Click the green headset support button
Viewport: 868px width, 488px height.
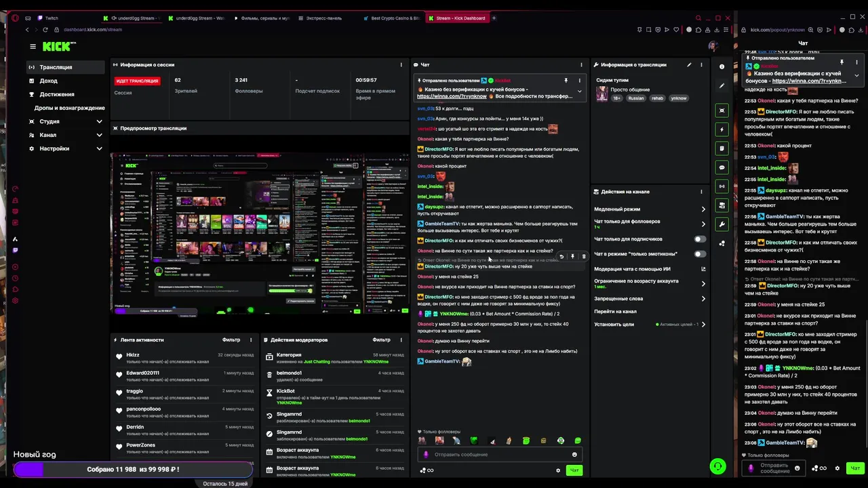click(717, 466)
